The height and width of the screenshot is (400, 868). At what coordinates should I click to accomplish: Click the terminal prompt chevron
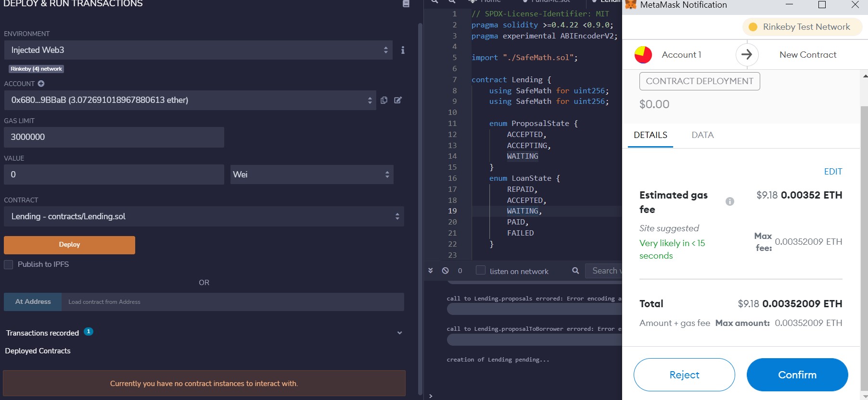431,396
